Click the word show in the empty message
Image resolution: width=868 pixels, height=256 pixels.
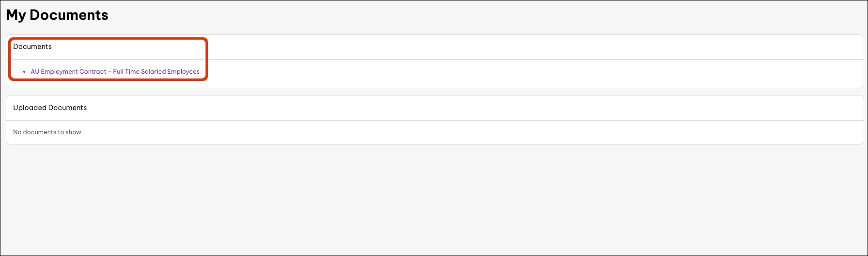(x=74, y=132)
